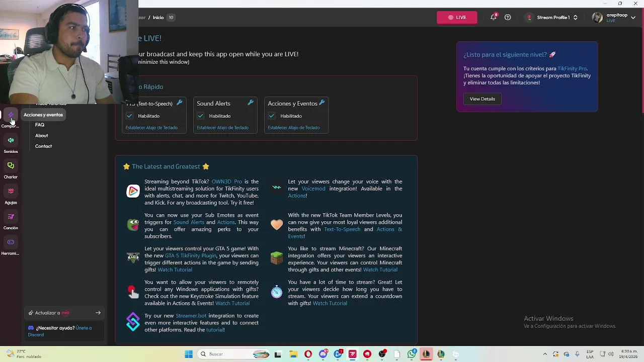This screenshot has width=644, height=362.
Task: Click Actualizar a PRO
Action: tap(64, 313)
